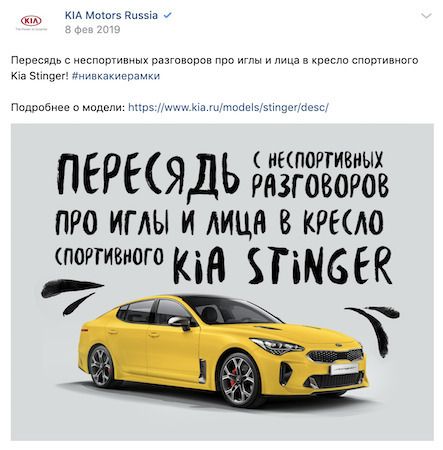This screenshot has width=443, height=450.
Task: Click the front wheel of the yellow Stinger
Action: (238, 379)
